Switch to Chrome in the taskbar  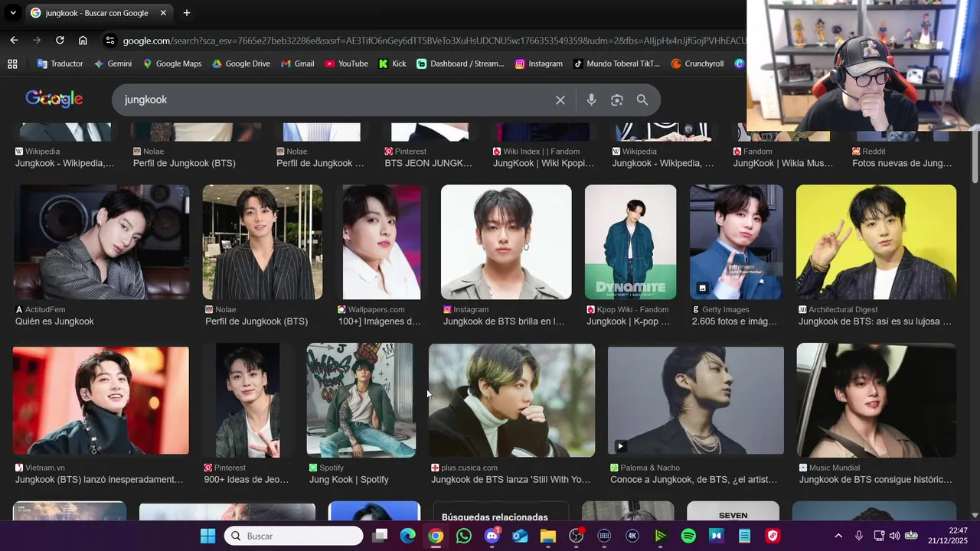(436, 536)
